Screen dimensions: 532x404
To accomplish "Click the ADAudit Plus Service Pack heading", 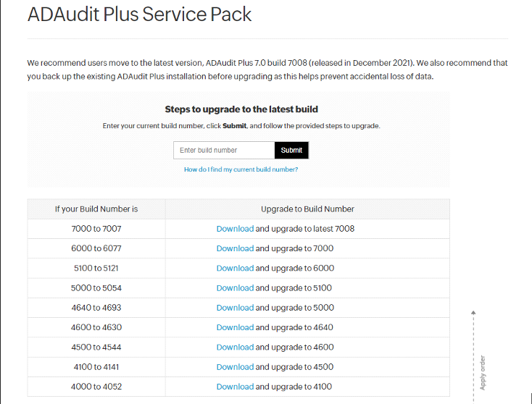I will (139, 14).
